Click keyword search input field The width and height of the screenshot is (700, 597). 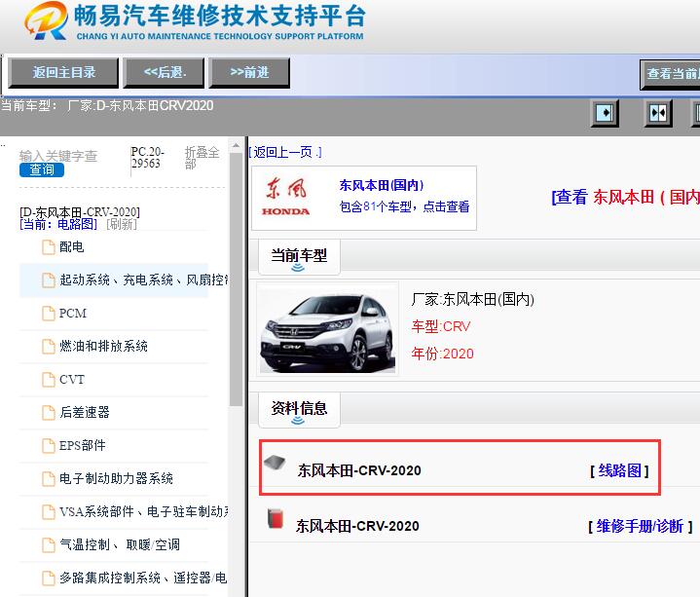pyautogui.click(x=58, y=156)
